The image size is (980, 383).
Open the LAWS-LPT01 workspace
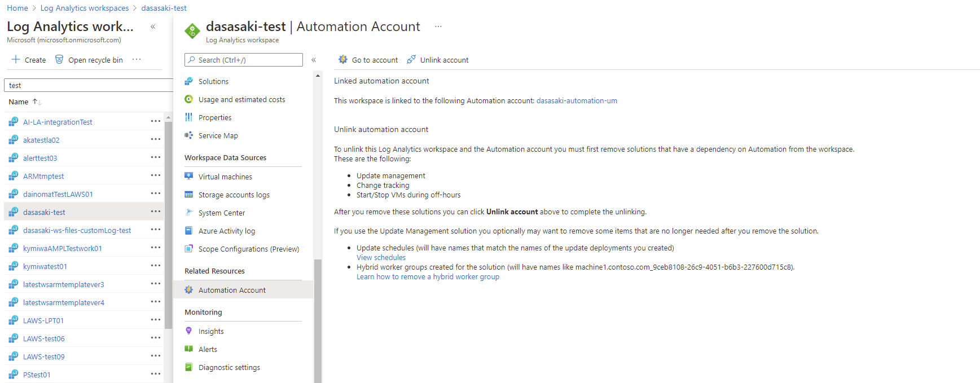coord(43,320)
